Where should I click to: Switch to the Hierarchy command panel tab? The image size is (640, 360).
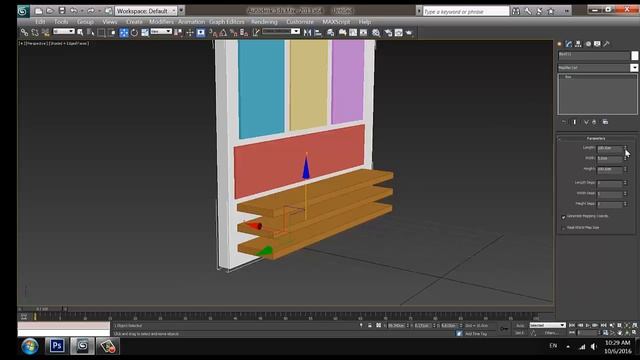578,44
